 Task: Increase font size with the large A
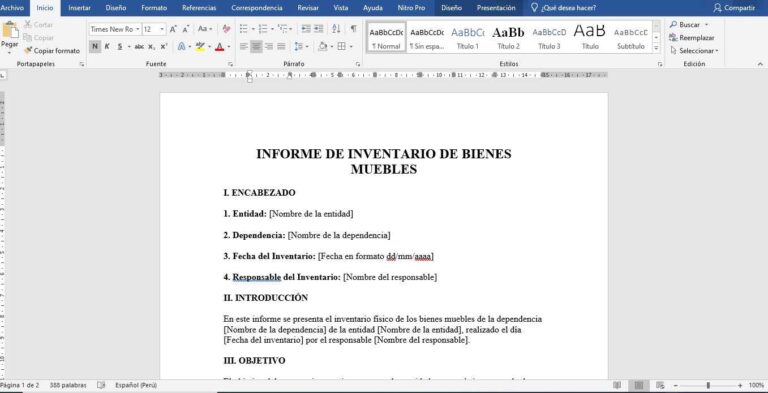173,29
